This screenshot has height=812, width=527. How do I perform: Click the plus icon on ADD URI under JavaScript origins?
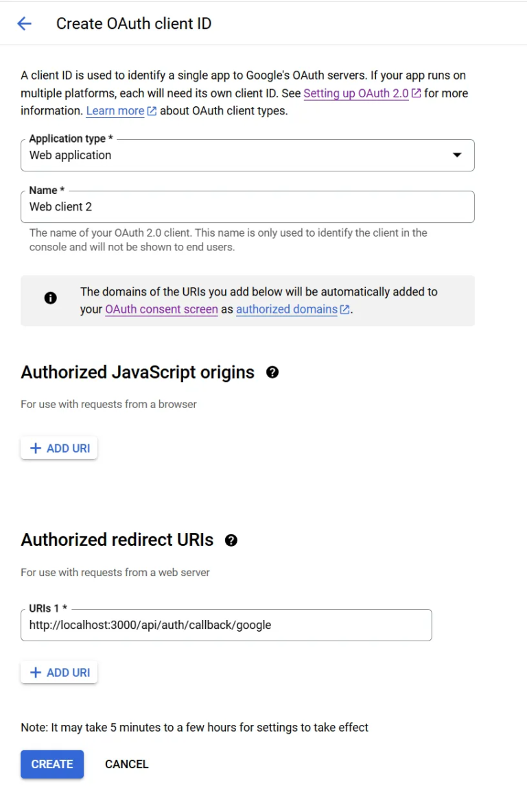coord(36,448)
